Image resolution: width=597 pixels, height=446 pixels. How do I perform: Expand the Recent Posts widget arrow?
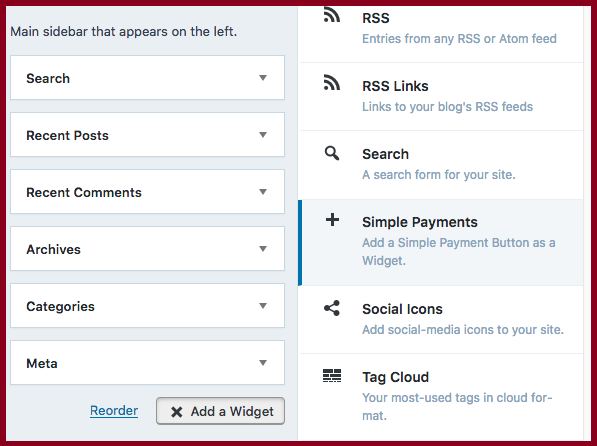(x=263, y=134)
